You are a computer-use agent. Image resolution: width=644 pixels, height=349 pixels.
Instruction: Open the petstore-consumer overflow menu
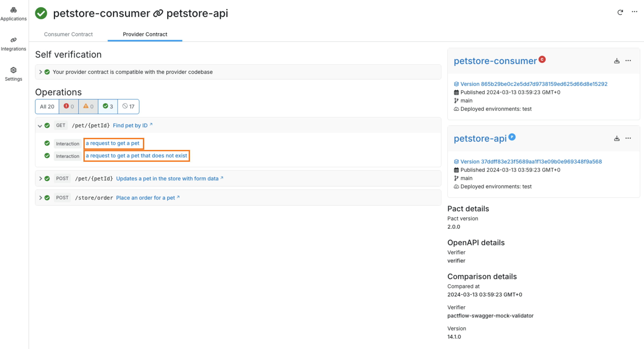[x=628, y=61]
